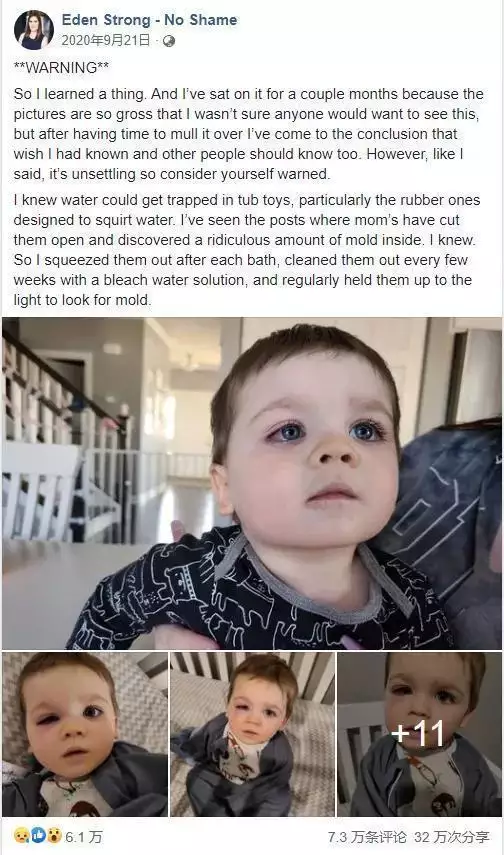Expand the +11 more photos thumbnail
504x855 pixels.
419,734
